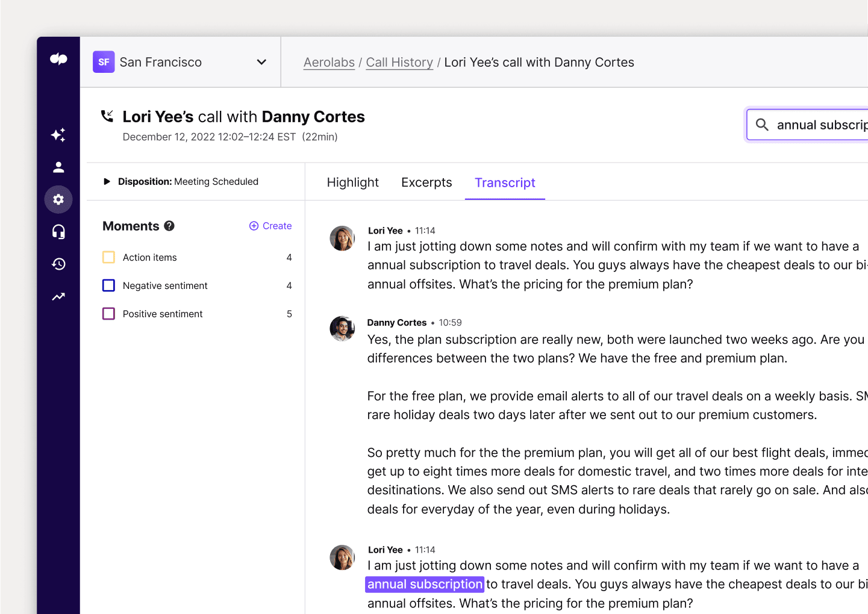Screen dimensions: 868x614
Task: Click Lori Yee's avatar thumbnail
Action: tap(342, 238)
